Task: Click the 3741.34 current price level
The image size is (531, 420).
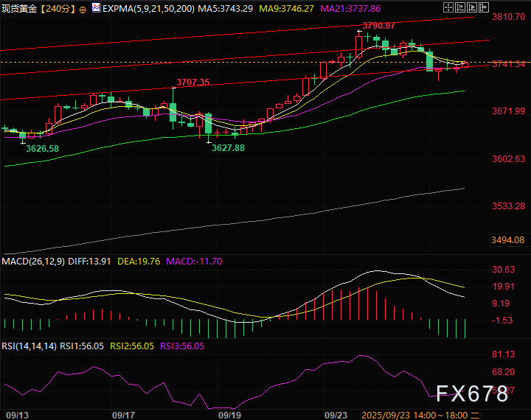Action: click(x=509, y=63)
